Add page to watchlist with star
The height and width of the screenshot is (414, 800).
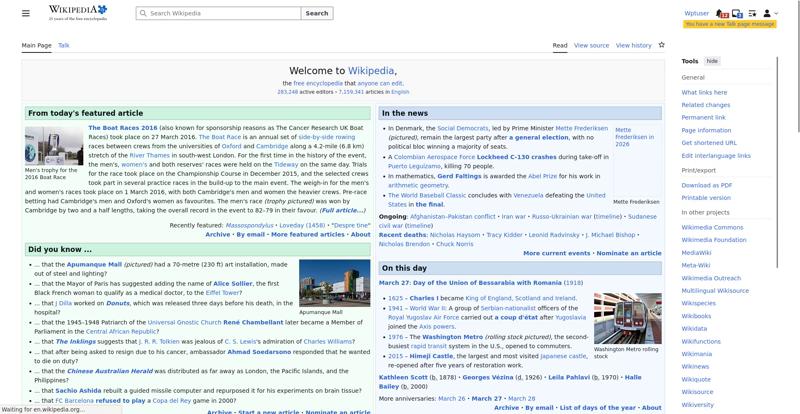click(663, 45)
